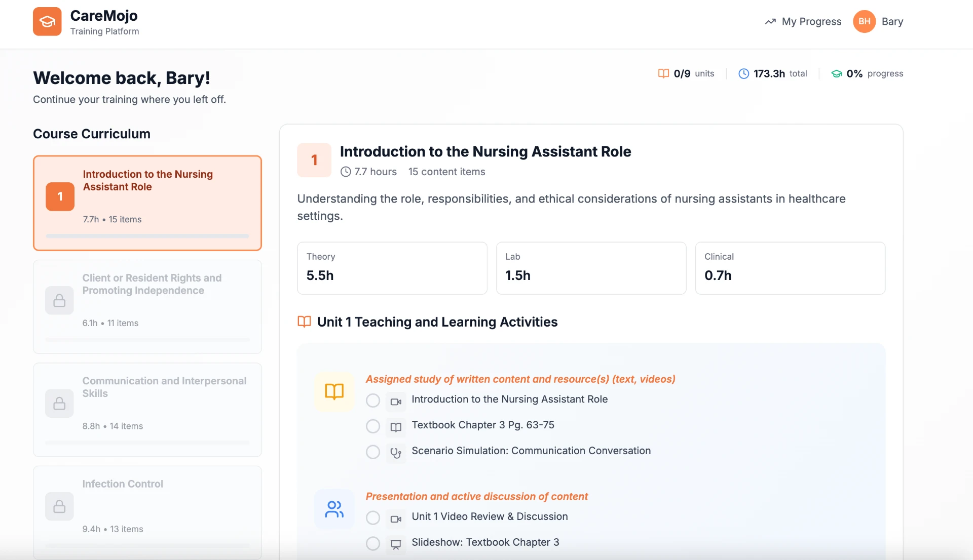Click stethoscope icon for Scenario Simulation item

coord(396,453)
